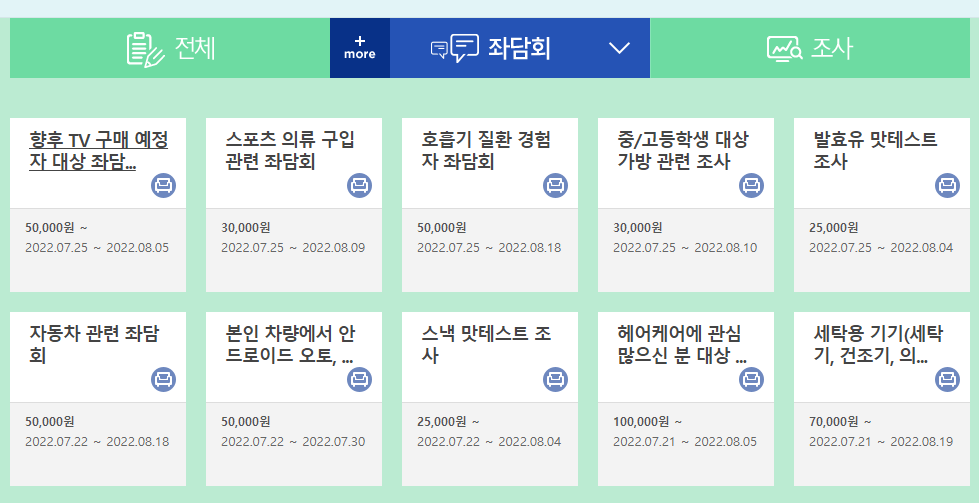Viewport: 979px width, 503px height.
Task: Click 50,000원 on the 안드로이드 오토 card
Action: 245,422
